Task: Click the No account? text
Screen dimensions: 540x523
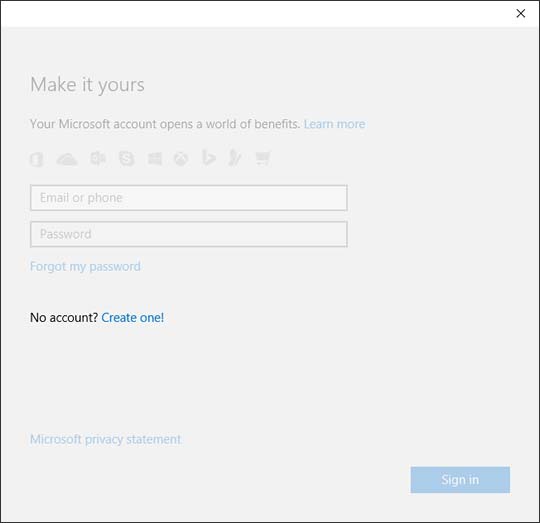Action: 64,317
